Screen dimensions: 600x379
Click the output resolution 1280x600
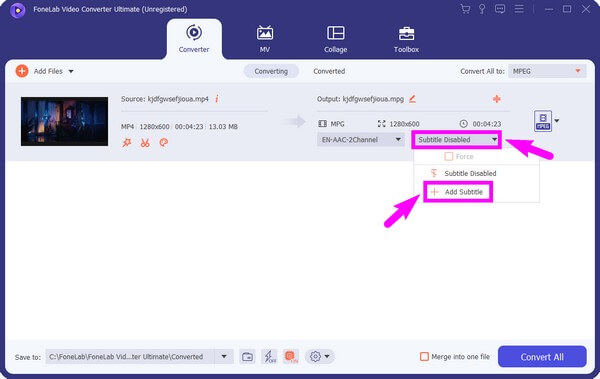pyautogui.click(x=404, y=124)
